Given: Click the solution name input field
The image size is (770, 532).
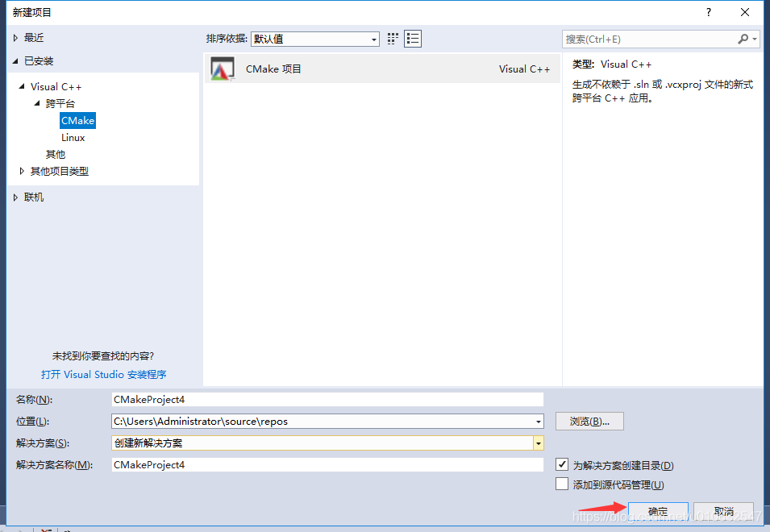Looking at the screenshot, I should 327,465.
